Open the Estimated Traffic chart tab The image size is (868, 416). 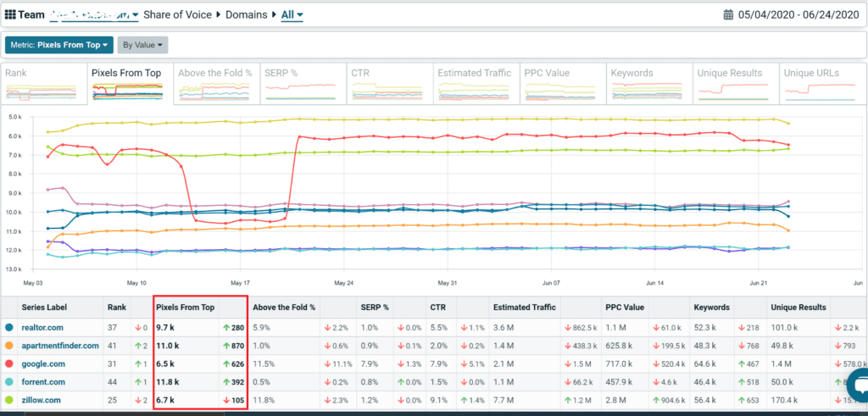475,84
